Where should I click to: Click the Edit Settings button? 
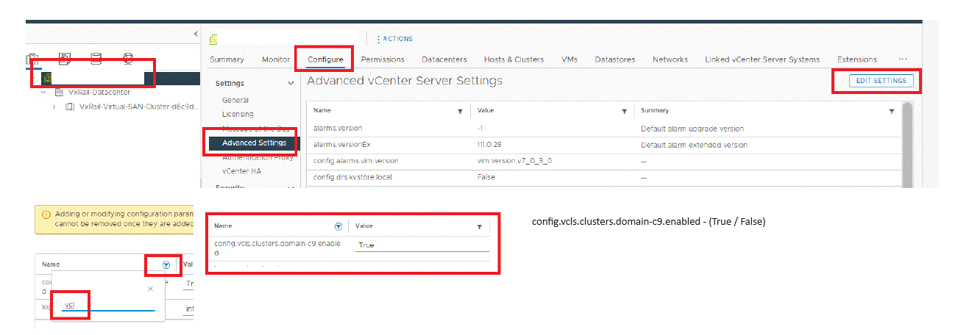[x=881, y=81]
